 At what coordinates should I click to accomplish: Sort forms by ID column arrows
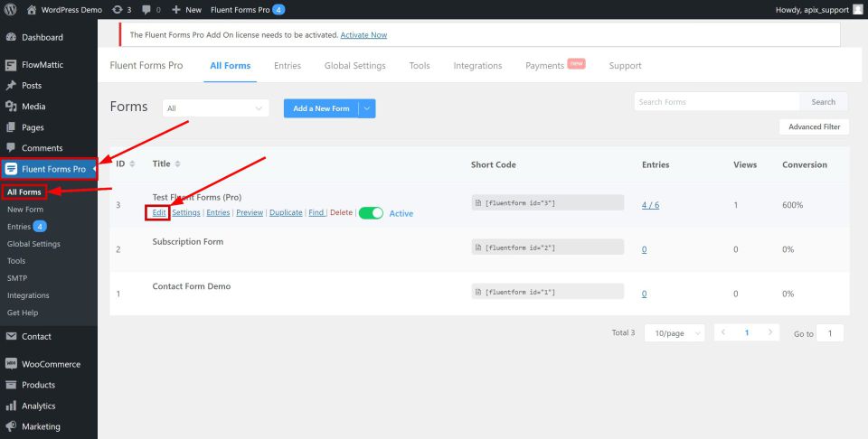point(132,164)
